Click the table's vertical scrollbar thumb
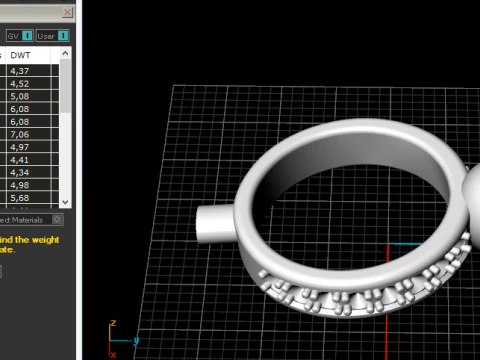The image size is (480, 360). (x=65, y=86)
